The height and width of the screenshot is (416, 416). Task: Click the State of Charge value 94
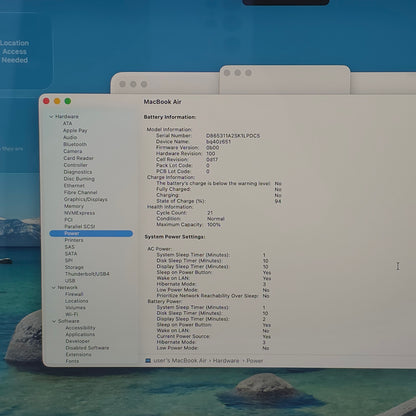[278, 201]
